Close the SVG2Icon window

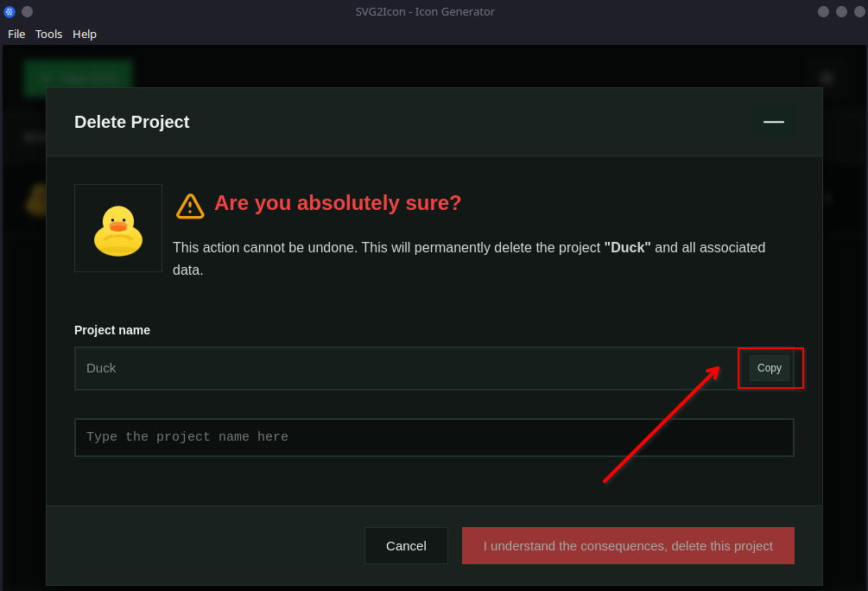point(859,12)
